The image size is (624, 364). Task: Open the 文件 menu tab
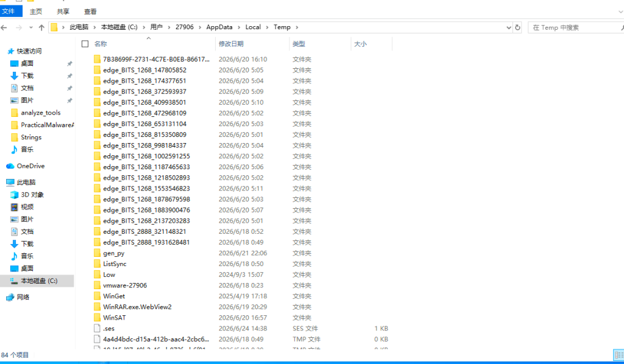point(9,11)
